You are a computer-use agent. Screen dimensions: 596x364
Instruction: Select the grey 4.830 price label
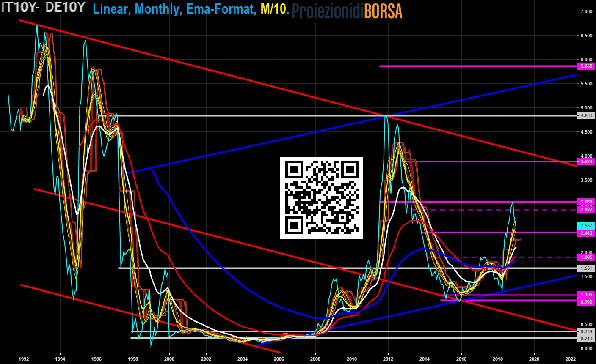pos(586,115)
